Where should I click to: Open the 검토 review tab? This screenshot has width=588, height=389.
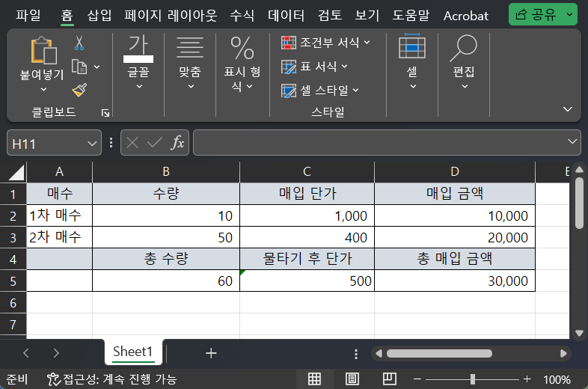[330, 16]
